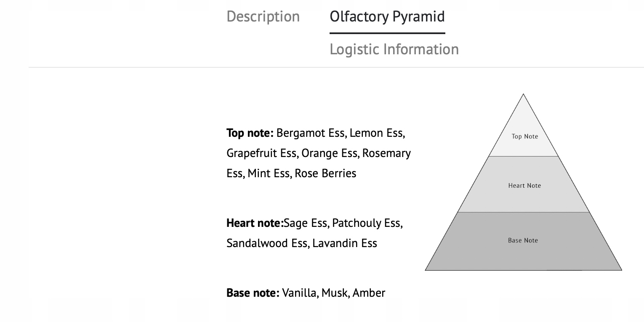Open the Description tab

pos(263,17)
